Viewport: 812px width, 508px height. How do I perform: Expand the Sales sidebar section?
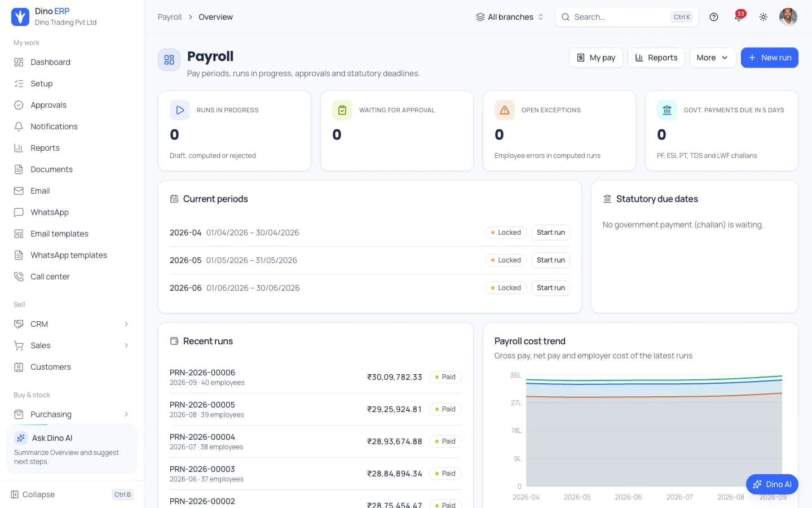tap(72, 345)
